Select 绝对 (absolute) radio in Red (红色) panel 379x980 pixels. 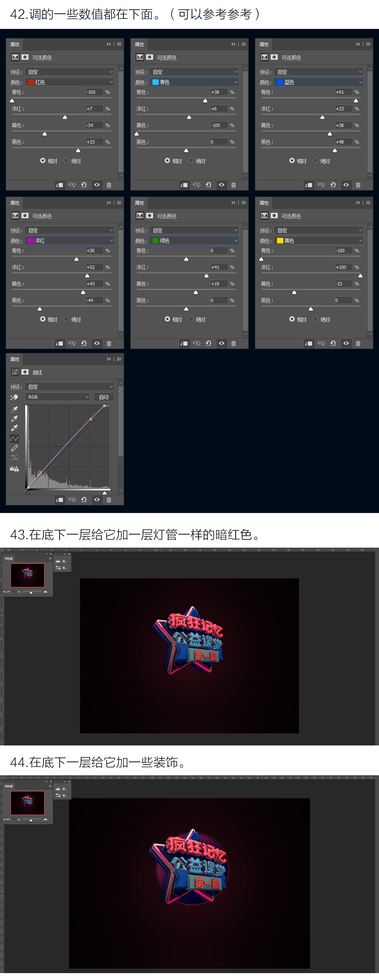click(x=67, y=161)
